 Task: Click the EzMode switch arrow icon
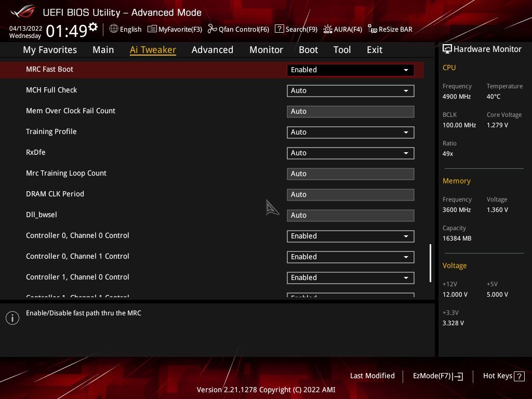(458, 376)
